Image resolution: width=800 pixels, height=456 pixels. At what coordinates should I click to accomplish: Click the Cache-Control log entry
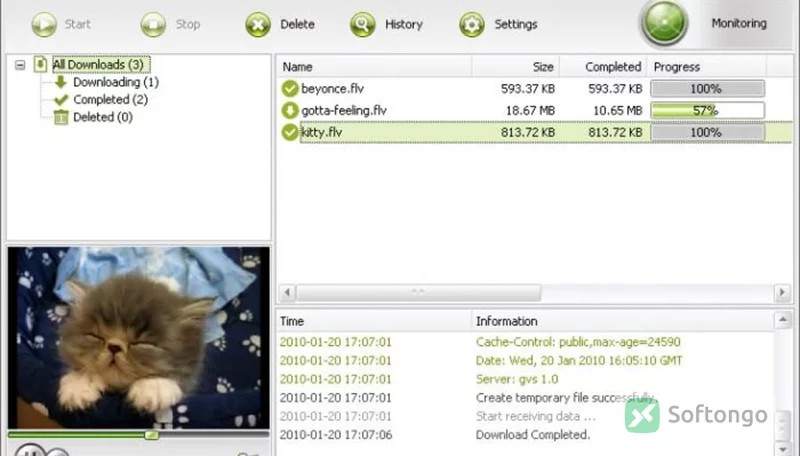(578, 342)
